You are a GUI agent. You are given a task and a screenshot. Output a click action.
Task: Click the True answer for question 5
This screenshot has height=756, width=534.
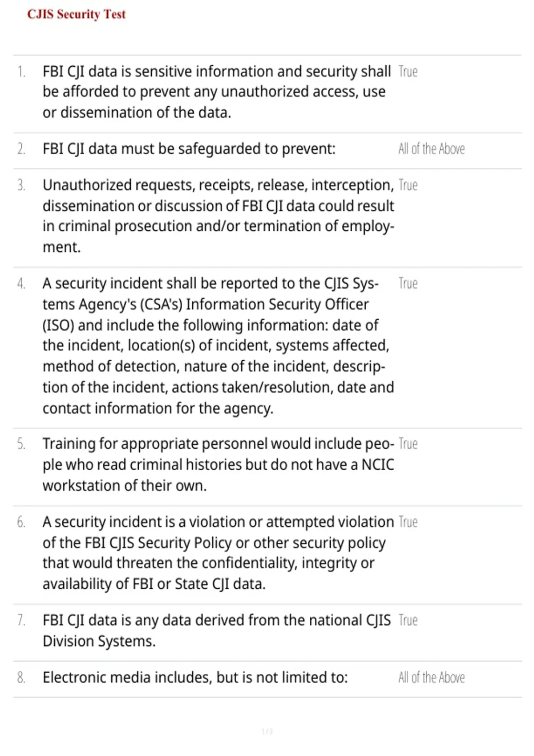tap(408, 444)
